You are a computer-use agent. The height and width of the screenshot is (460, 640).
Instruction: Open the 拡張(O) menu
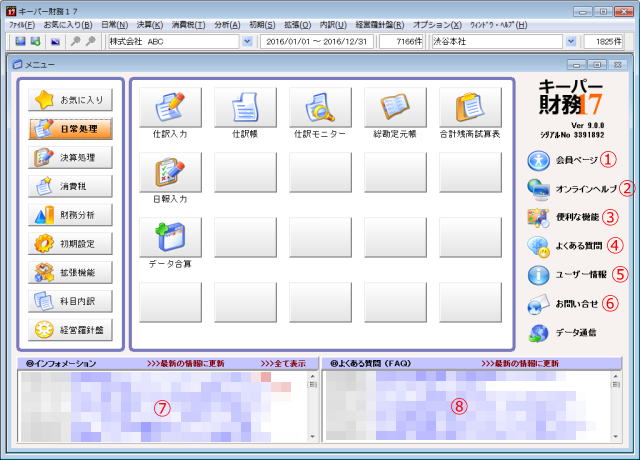pos(298,25)
